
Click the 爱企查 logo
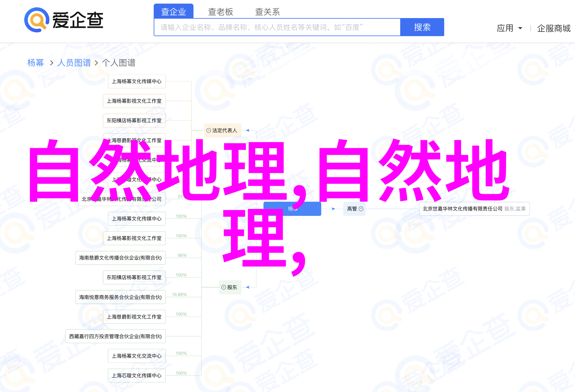(64, 20)
